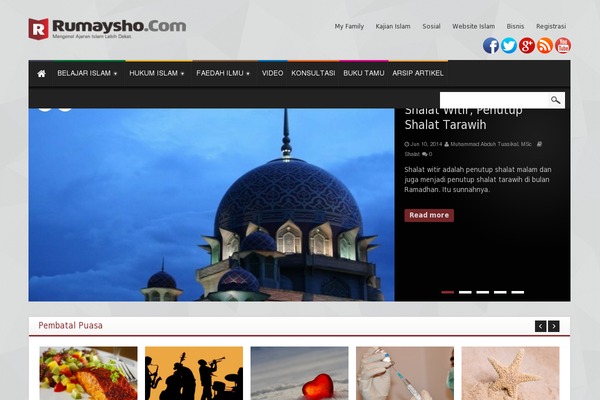Image resolution: width=600 pixels, height=400 pixels.
Task: Click into the search input field
Action: tap(494, 100)
